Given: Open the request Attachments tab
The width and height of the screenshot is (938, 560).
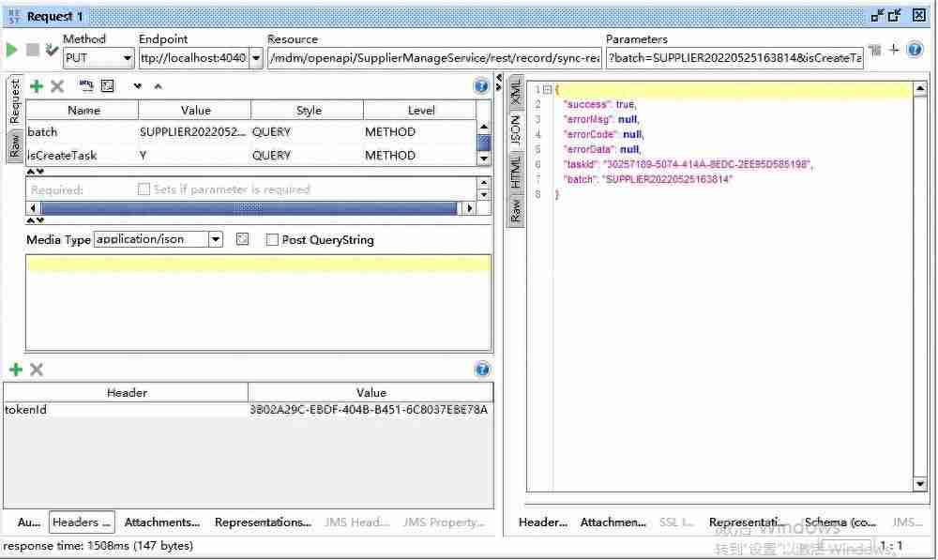Looking at the screenshot, I should tap(161, 522).
